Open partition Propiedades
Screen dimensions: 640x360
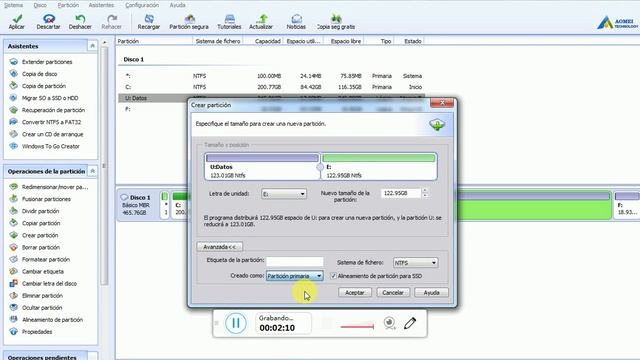37,332
